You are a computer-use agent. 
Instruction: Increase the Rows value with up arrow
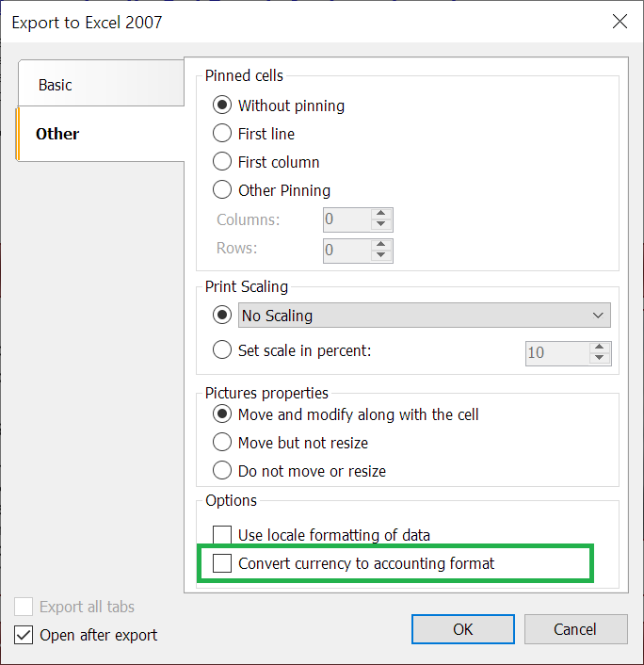pyautogui.click(x=381, y=245)
